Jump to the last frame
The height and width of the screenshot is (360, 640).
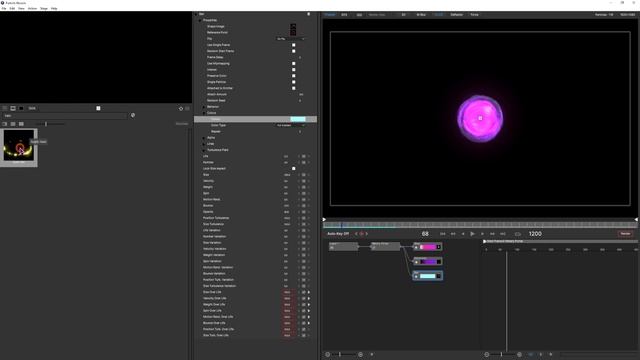tap(503, 234)
